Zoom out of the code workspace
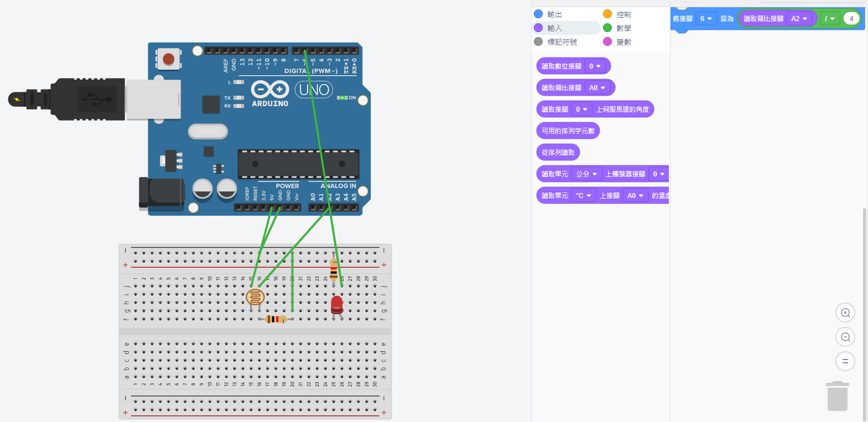This screenshot has height=422, width=868. pos(845,337)
